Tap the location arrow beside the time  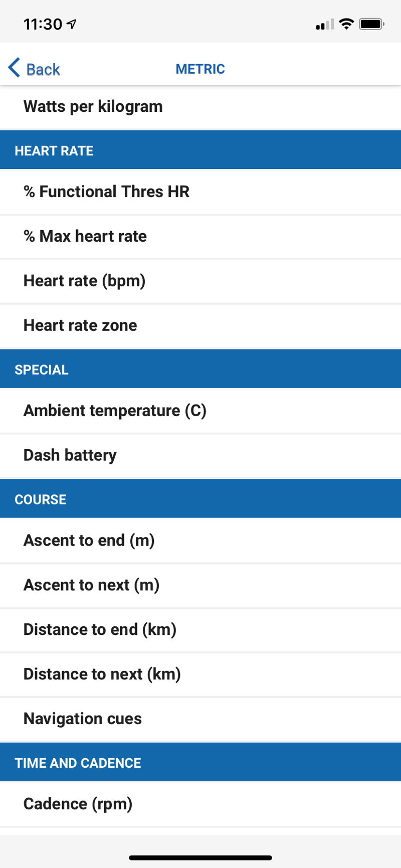72,24
